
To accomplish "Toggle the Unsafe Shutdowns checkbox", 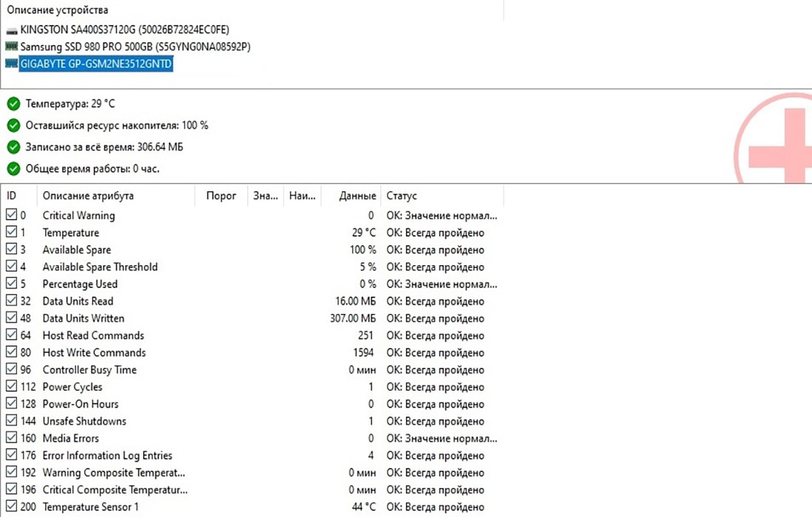I will (11, 420).
